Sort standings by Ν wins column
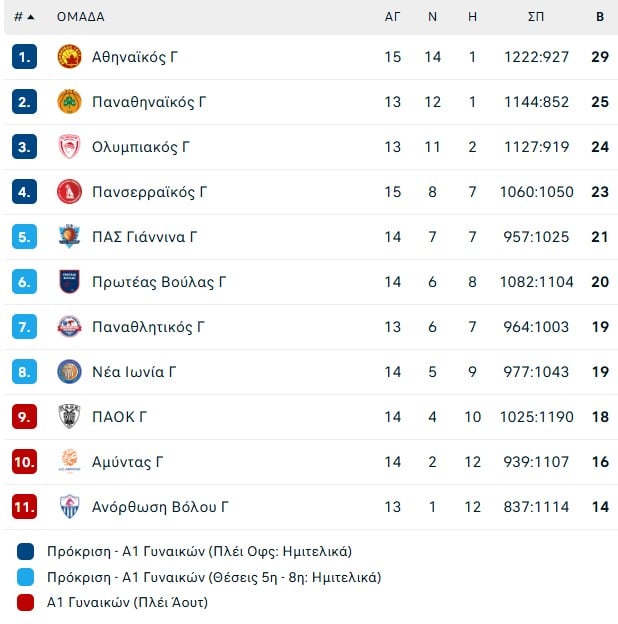618x624 pixels. click(x=433, y=17)
